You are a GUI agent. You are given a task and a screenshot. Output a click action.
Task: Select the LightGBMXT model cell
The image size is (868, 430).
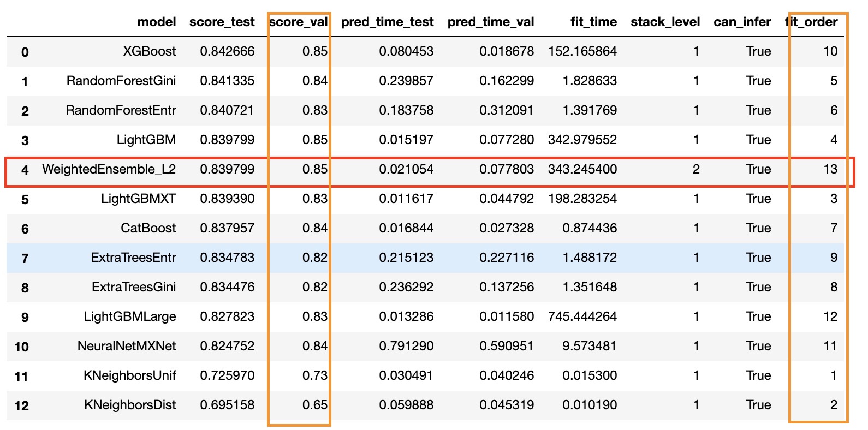(x=139, y=199)
